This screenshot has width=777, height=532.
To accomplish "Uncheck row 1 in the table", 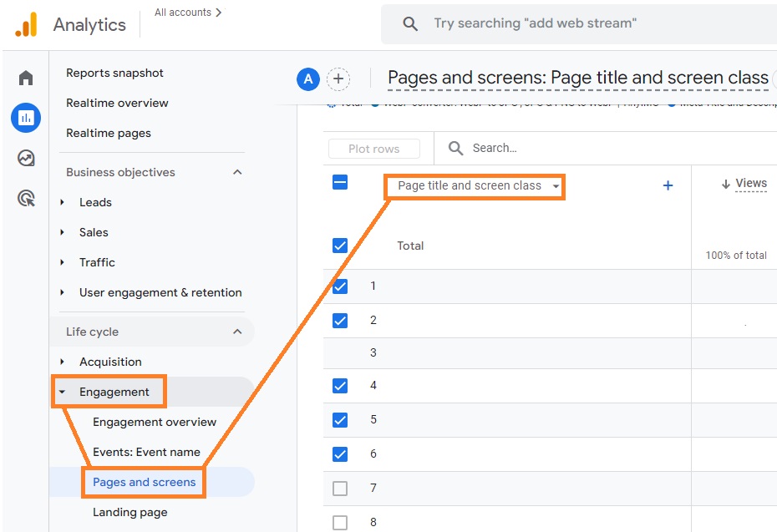I will click(340, 286).
